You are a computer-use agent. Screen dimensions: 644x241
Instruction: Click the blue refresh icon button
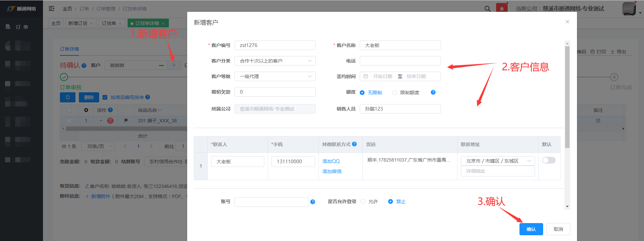[x=68, y=97]
